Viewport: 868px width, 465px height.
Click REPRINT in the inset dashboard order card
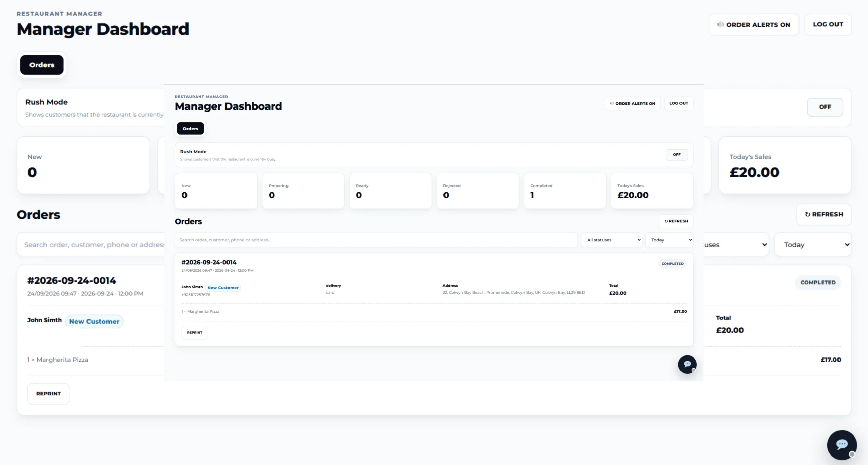point(195,332)
